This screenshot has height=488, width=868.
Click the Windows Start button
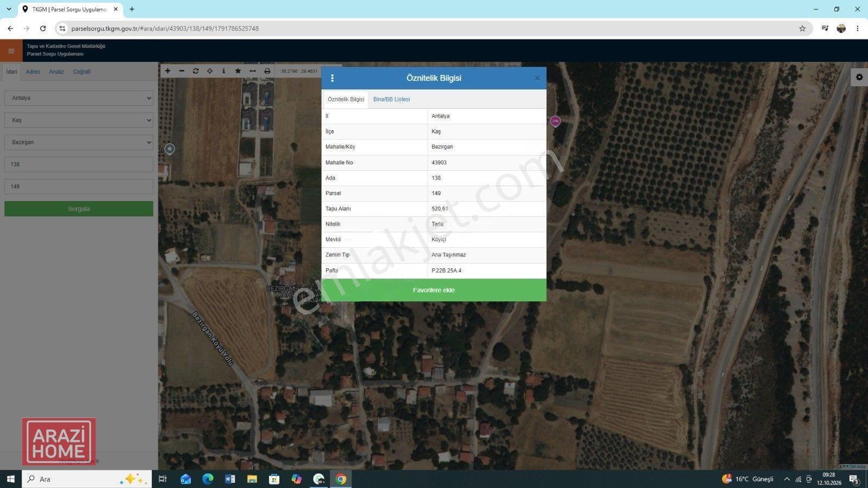pyautogui.click(x=10, y=479)
